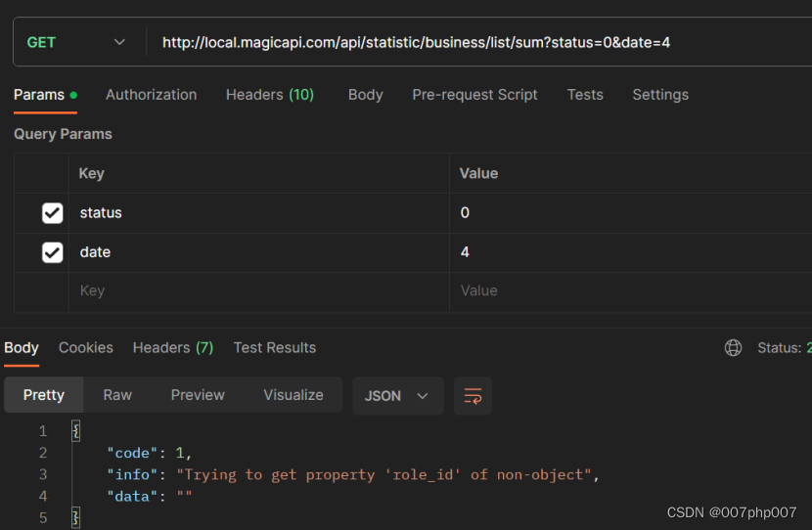Edit the status value 0
812x530 pixels.
pyautogui.click(x=631, y=213)
